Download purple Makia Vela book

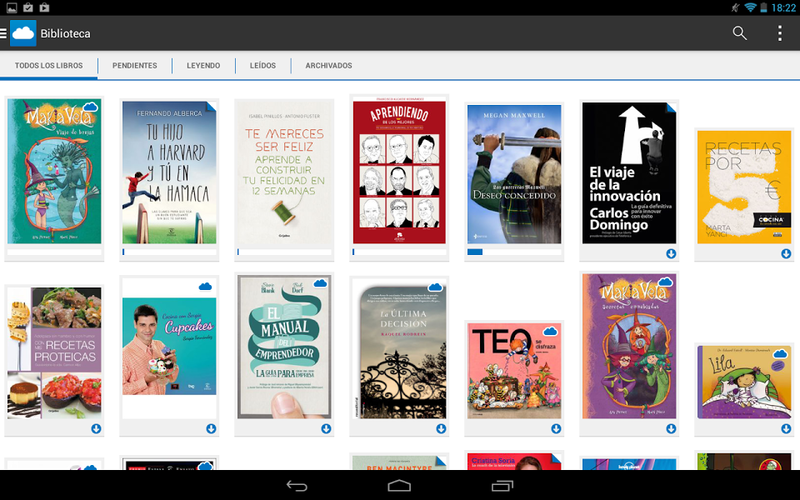pyautogui.click(x=671, y=429)
